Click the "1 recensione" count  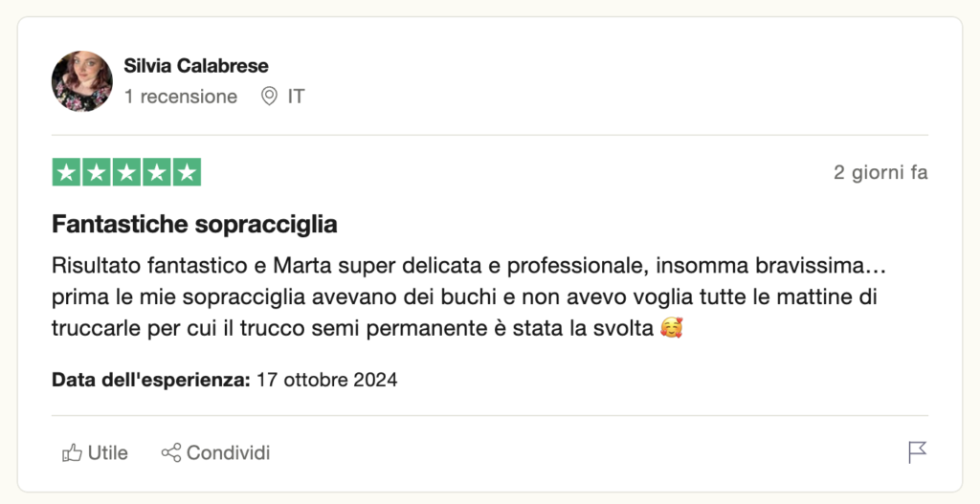pyautogui.click(x=181, y=97)
